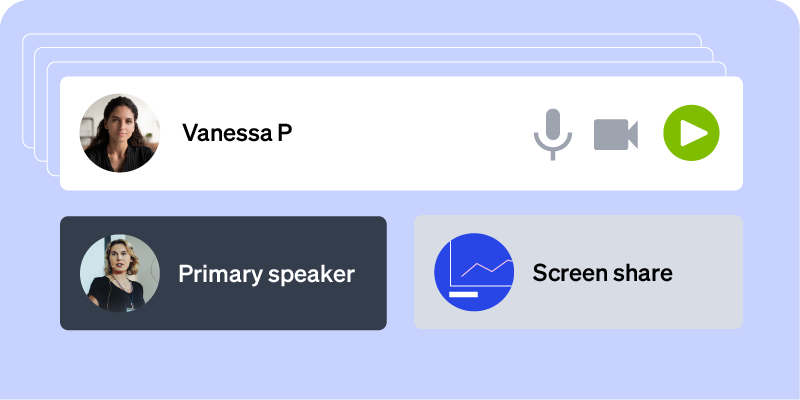Mute Vanessa P's microphone icon
Screen dimensions: 800x400
(553, 134)
